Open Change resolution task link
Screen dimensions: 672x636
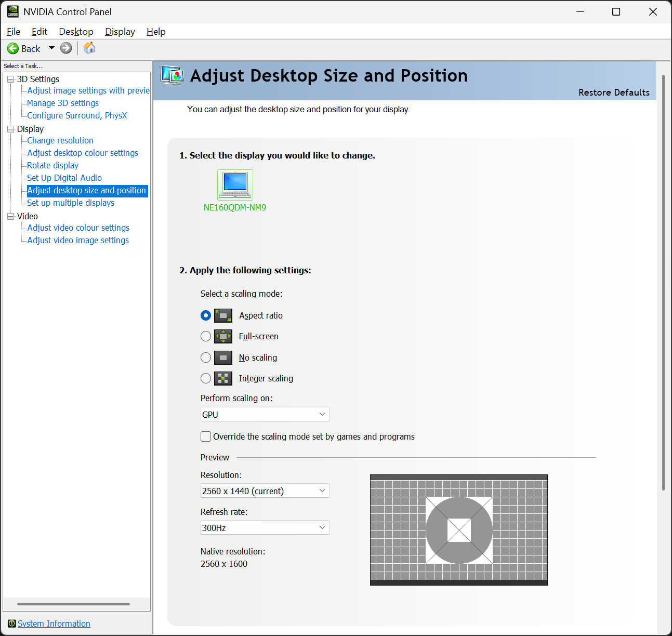click(x=60, y=140)
